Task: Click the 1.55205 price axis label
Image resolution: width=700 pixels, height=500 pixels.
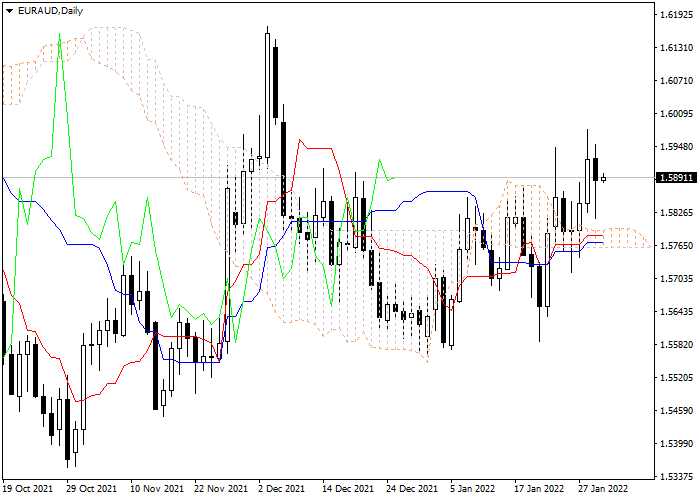Action: [676, 378]
